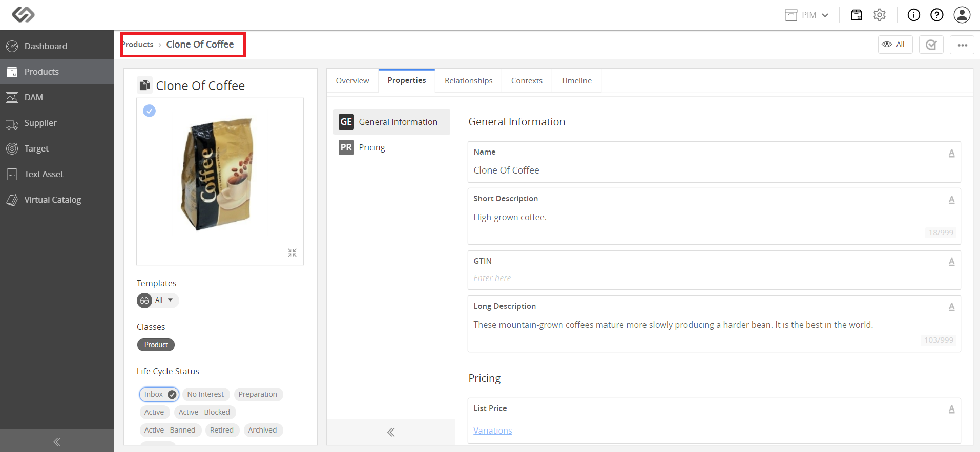Open the Templates All dropdown
This screenshot has height=452, width=980.
coord(158,300)
